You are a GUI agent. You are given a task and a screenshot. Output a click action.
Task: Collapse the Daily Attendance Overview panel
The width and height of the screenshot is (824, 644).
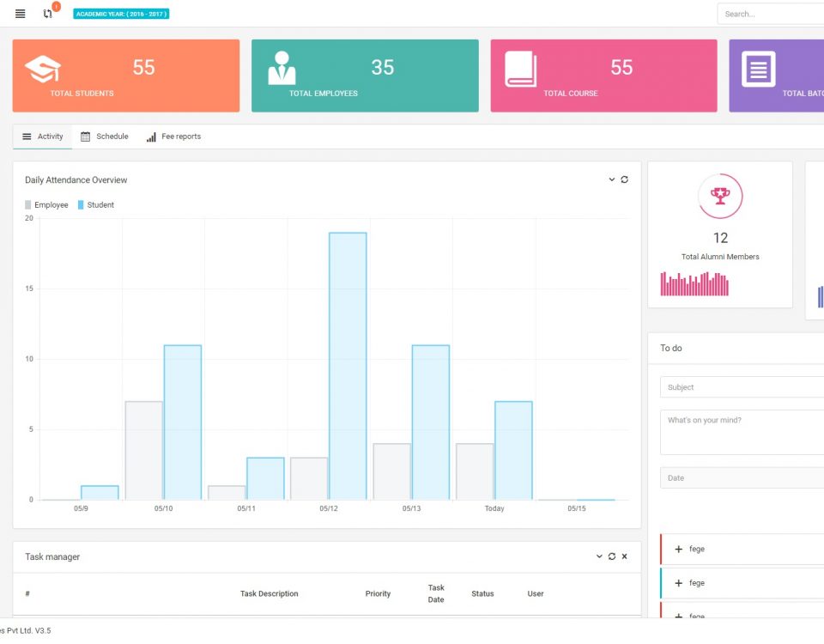613,179
